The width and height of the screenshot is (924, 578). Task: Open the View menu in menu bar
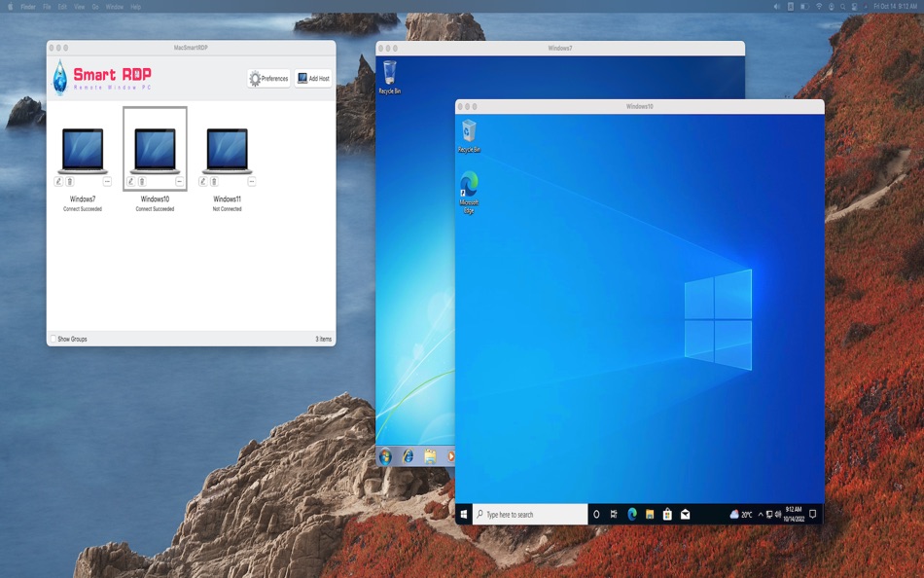tap(80, 7)
